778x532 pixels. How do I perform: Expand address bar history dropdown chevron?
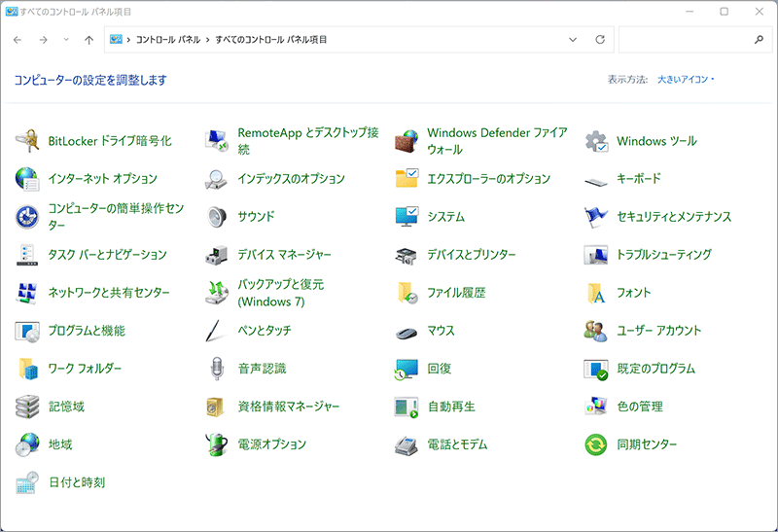tap(573, 40)
